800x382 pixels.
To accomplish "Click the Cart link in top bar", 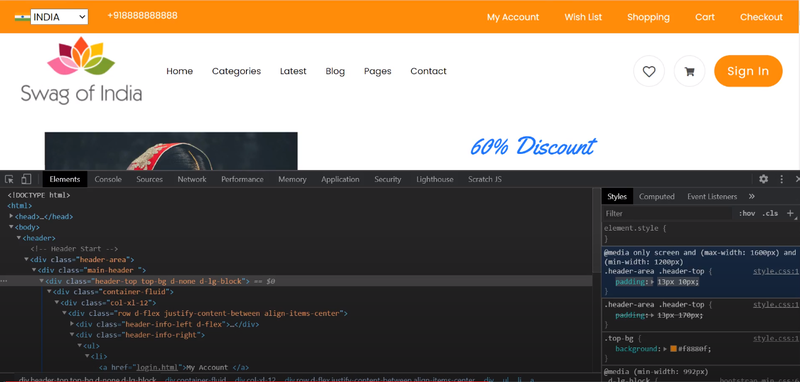I will coord(705,17).
